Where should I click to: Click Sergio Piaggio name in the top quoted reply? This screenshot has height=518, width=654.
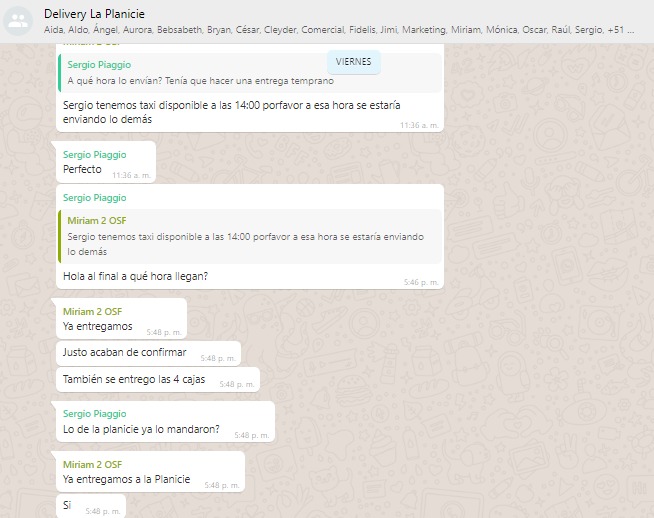(99, 65)
